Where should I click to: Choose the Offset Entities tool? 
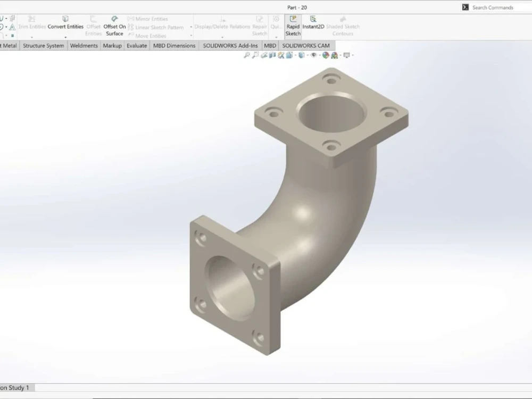tap(93, 26)
